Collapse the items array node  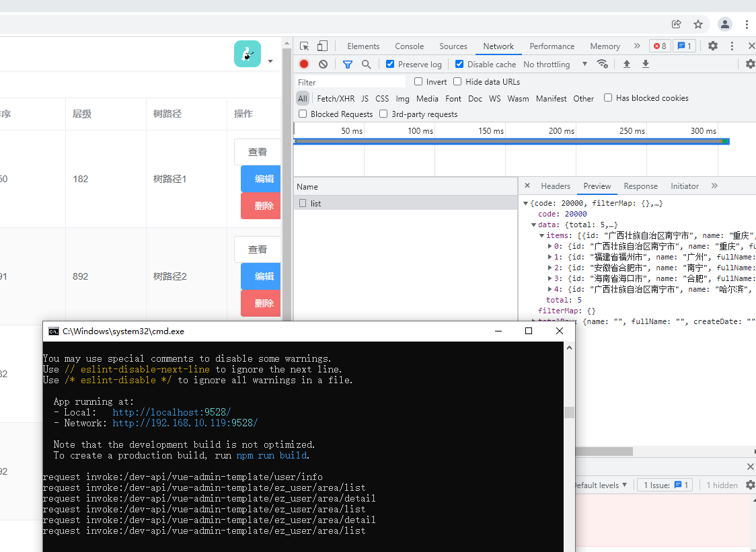click(541, 236)
